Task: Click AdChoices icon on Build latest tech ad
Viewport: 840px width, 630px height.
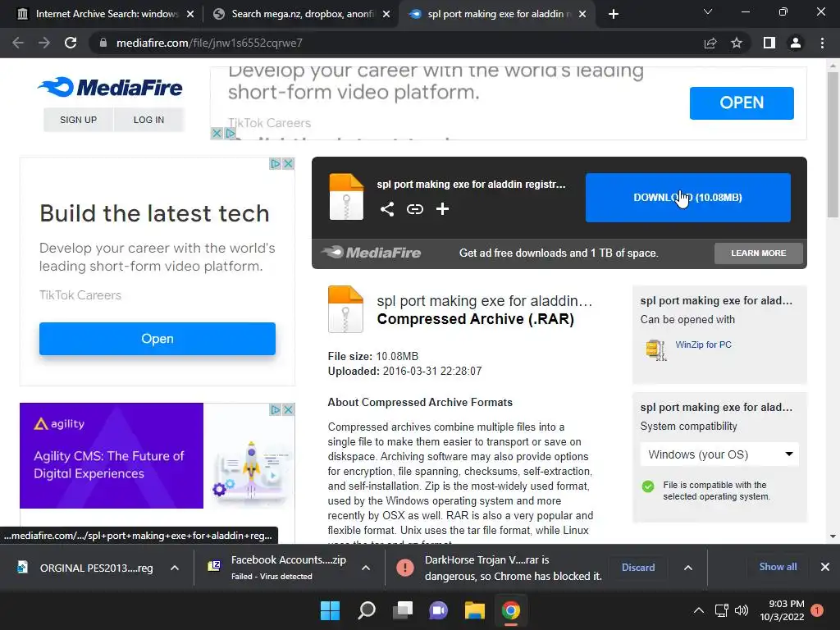Action: coord(275,163)
